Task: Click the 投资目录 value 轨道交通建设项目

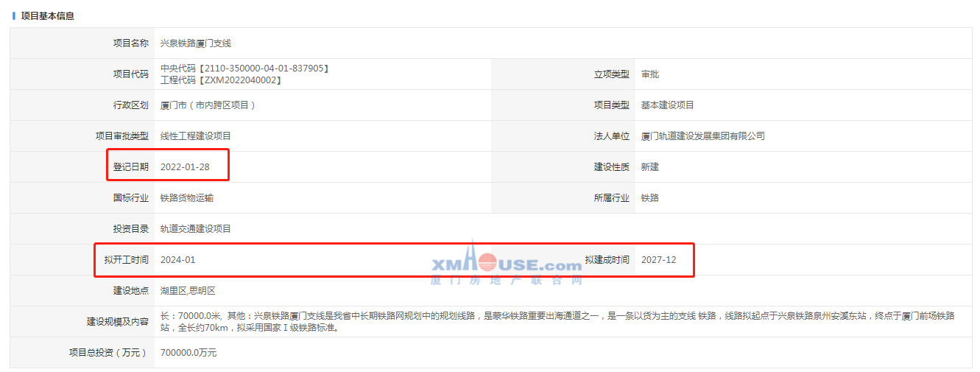Action: point(195,229)
